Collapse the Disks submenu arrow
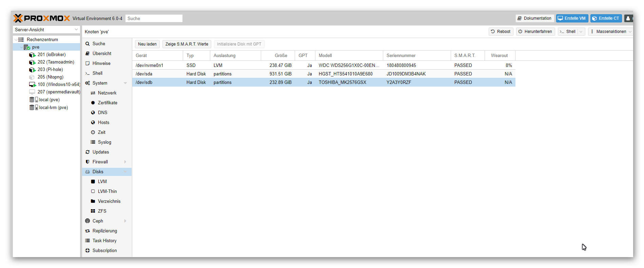The height and width of the screenshot is (268, 644). pos(125,172)
